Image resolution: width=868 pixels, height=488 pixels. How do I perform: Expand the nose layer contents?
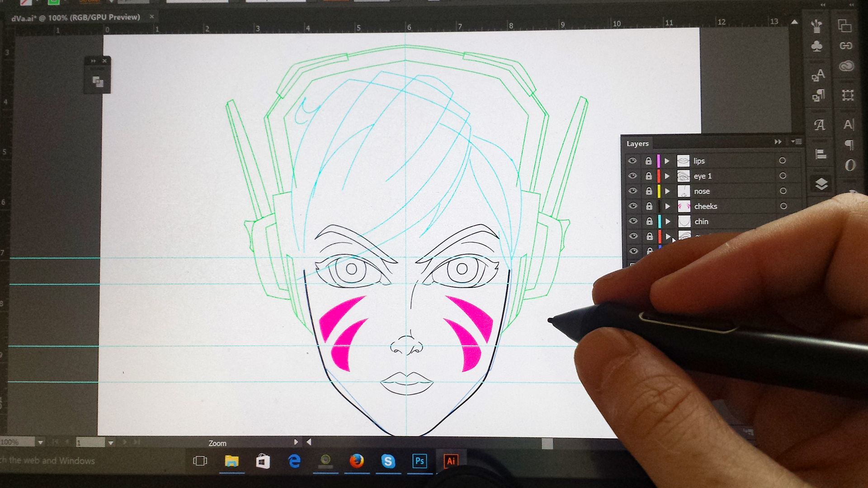[x=667, y=191]
